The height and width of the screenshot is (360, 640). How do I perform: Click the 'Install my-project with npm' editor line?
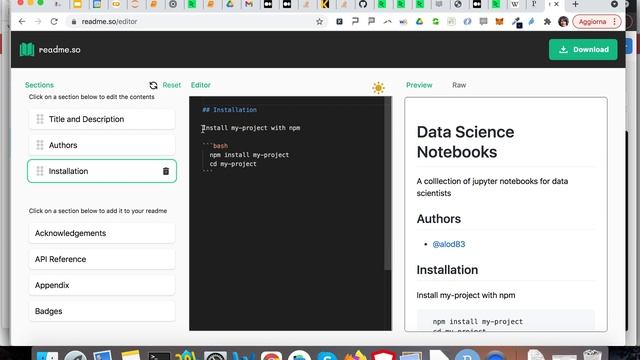[251, 128]
